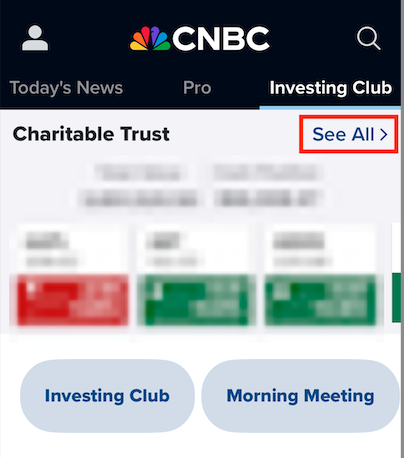Tap the partially visible fourth stock card

[x=396, y=273]
